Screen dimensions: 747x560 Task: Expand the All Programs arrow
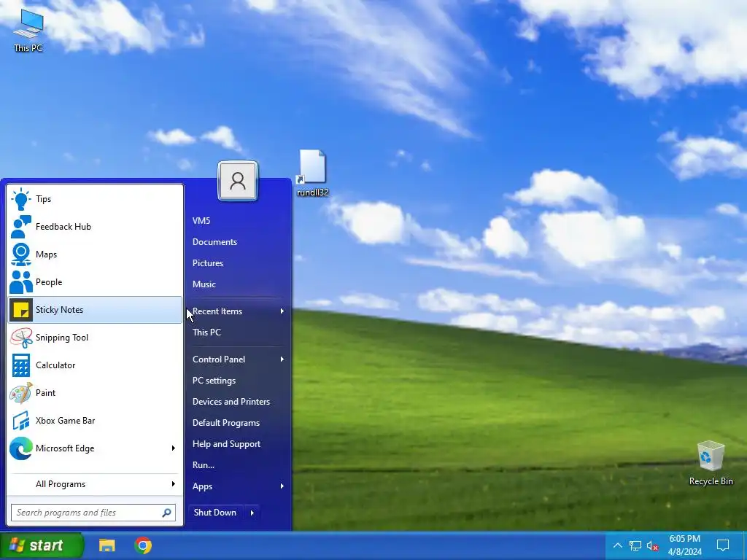coord(174,484)
